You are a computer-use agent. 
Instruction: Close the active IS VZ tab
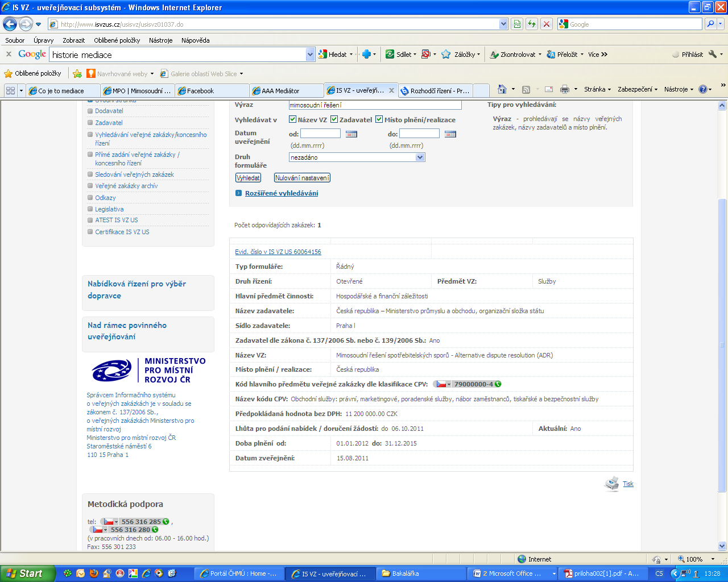[x=391, y=90]
